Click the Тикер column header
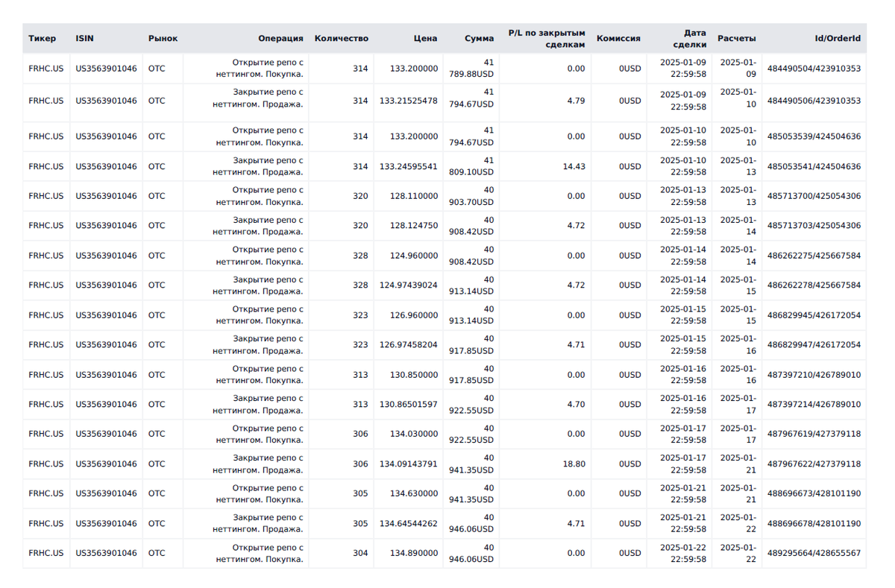This screenshot has height=588, width=895. pyautogui.click(x=42, y=38)
